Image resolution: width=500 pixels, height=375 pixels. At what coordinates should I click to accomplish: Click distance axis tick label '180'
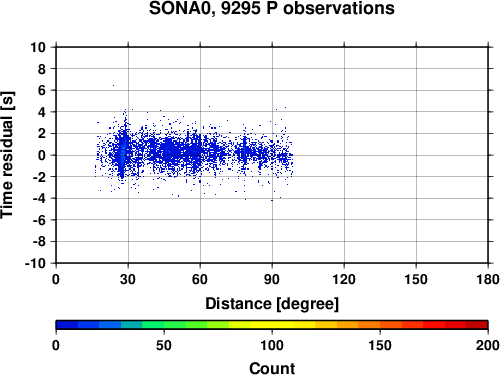coord(488,279)
